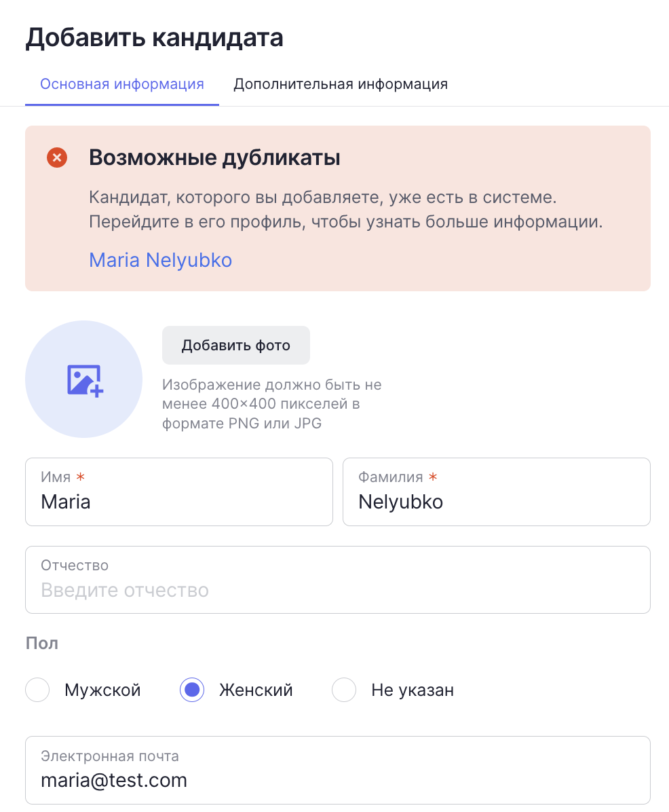This screenshot has height=812, width=669.
Task: Click the Электронная почта field with maria@test.com
Action: pyautogui.click(x=338, y=771)
